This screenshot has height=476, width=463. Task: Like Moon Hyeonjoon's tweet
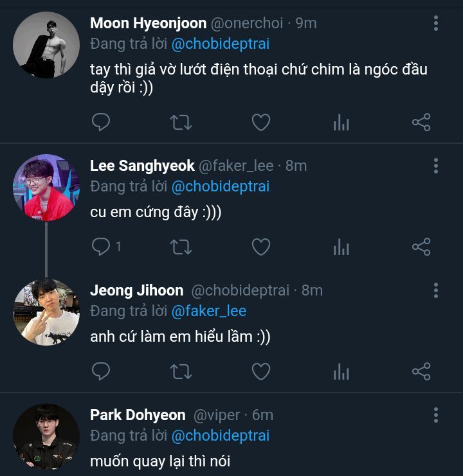[x=260, y=122]
